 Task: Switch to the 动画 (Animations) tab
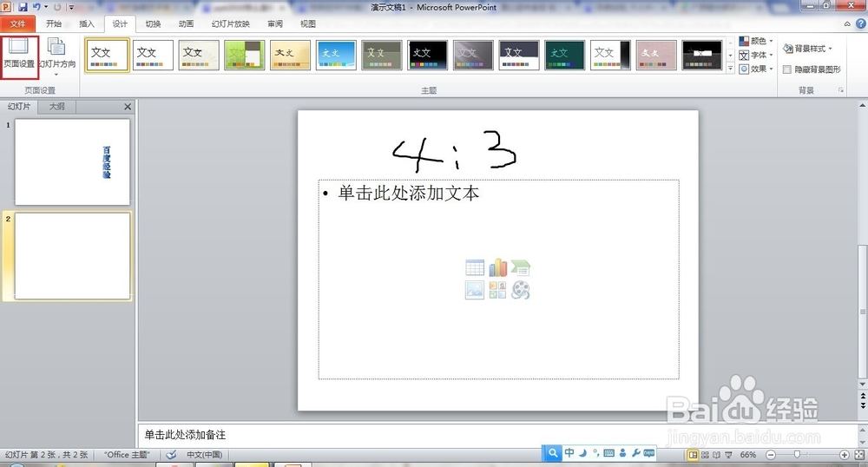pyautogui.click(x=186, y=23)
